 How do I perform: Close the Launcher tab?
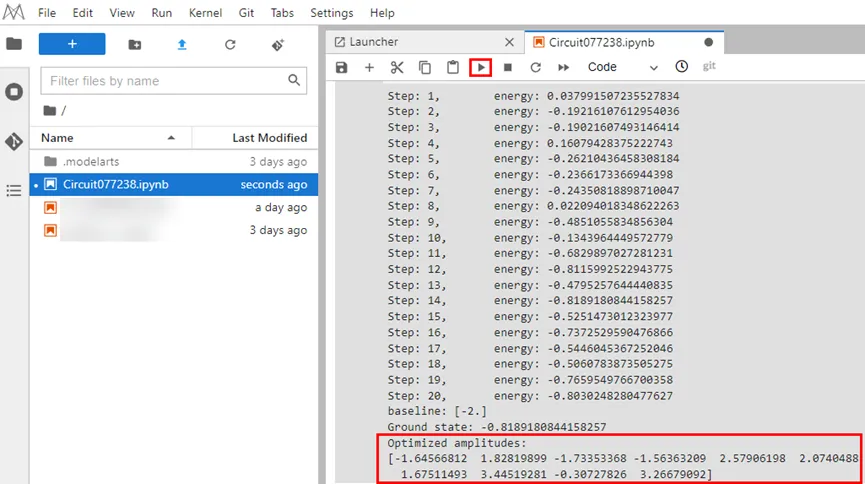tap(509, 42)
